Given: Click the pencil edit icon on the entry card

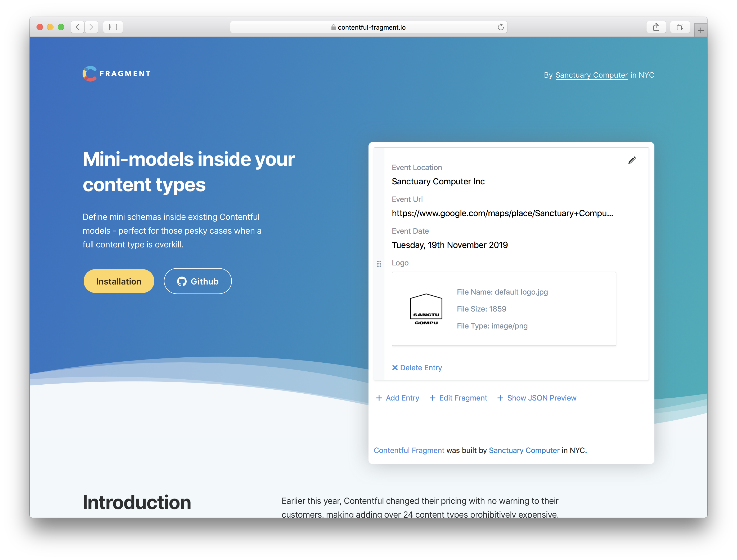Looking at the screenshot, I should [x=632, y=160].
